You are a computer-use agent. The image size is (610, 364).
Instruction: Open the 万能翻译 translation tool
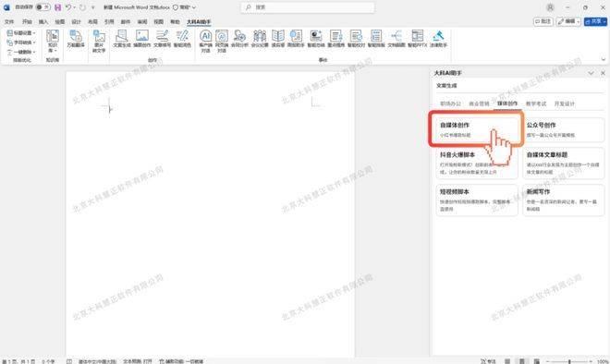click(76, 39)
